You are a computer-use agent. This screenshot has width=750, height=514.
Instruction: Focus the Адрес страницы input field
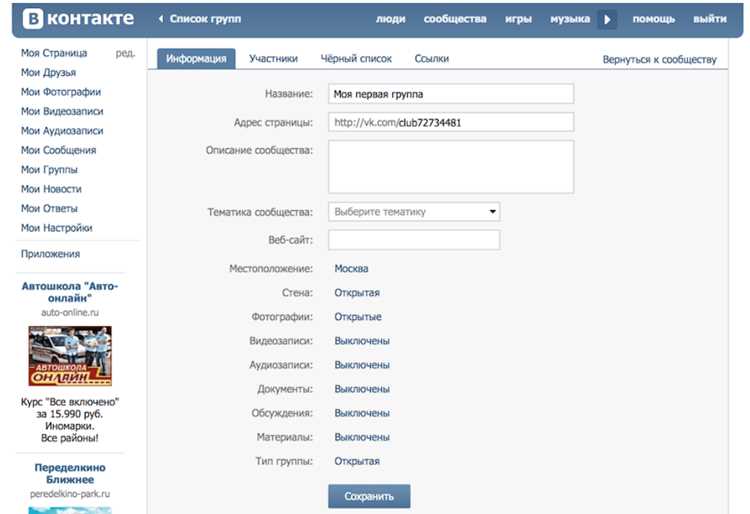451,122
